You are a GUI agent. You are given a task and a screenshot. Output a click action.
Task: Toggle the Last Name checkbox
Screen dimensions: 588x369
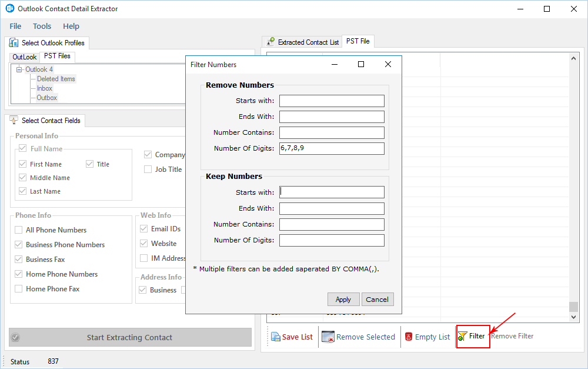[x=22, y=191]
